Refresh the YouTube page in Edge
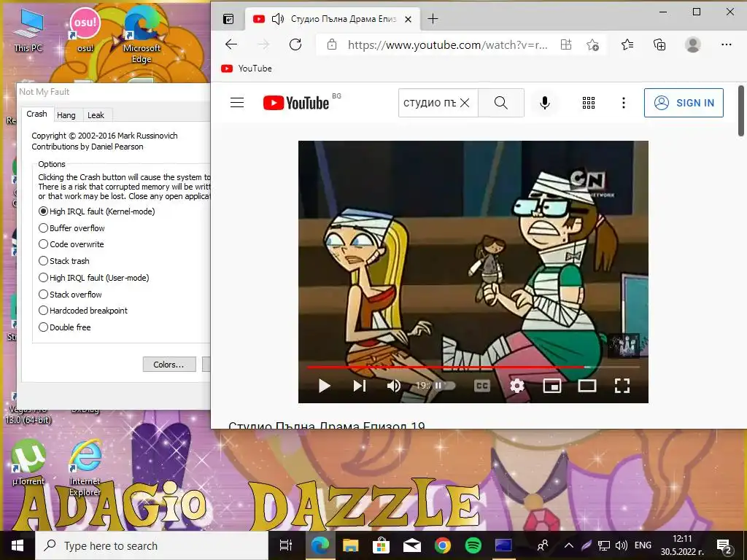The width and height of the screenshot is (747, 560). pos(295,44)
